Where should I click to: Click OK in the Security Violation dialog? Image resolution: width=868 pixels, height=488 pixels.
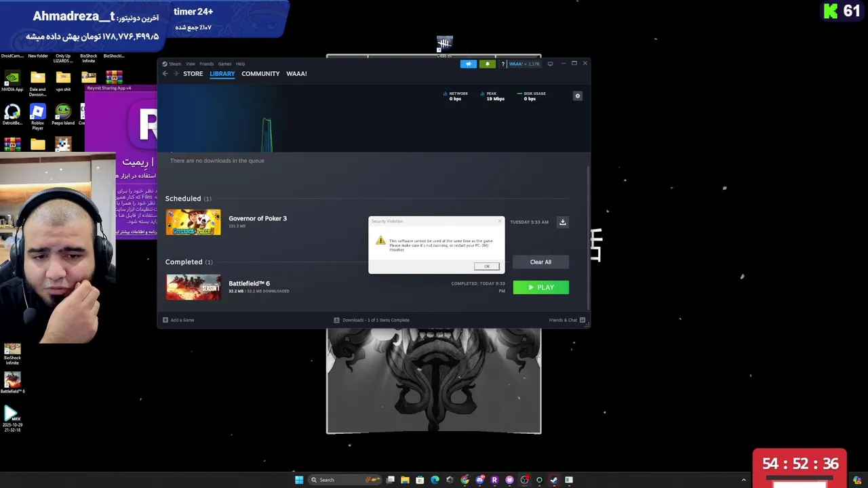(x=486, y=266)
